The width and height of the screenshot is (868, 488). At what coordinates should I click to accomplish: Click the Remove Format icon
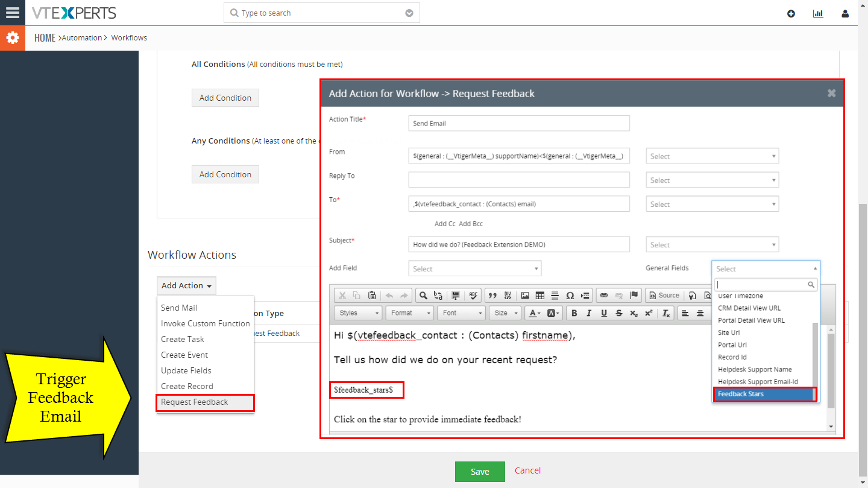(x=666, y=313)
